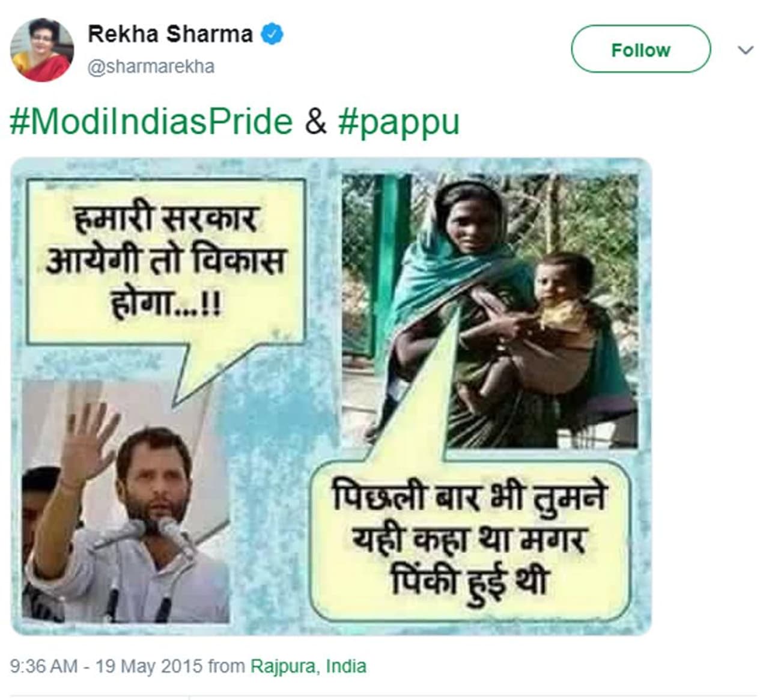769x700 pixels.
Task: Click the ampersand between the hashtags
Action: click(315, 121)
